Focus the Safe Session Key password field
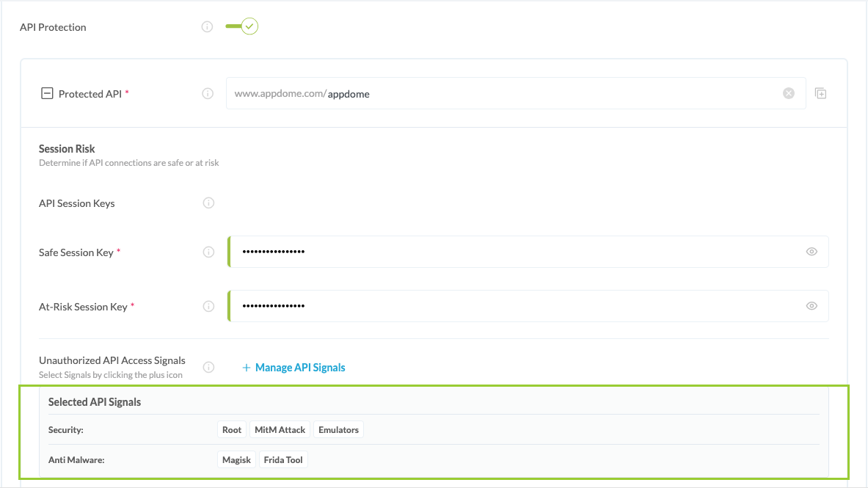The width and height of the screenshot is (868, 488). tap(528, 252)
